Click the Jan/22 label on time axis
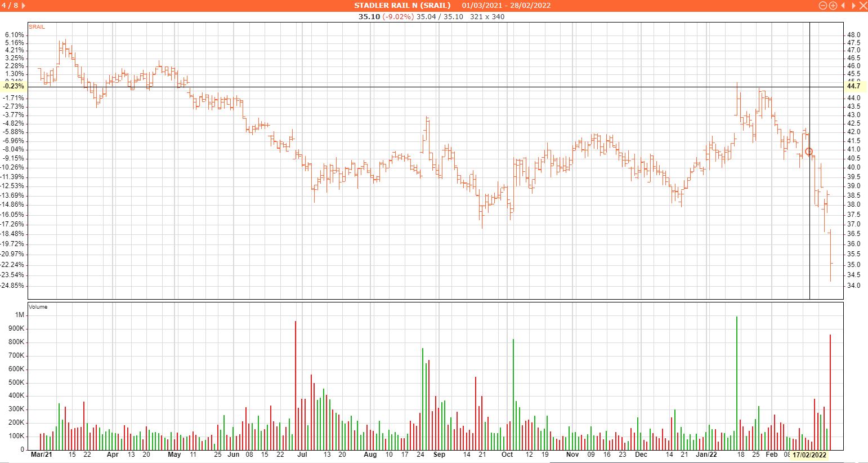 point(706,455)
